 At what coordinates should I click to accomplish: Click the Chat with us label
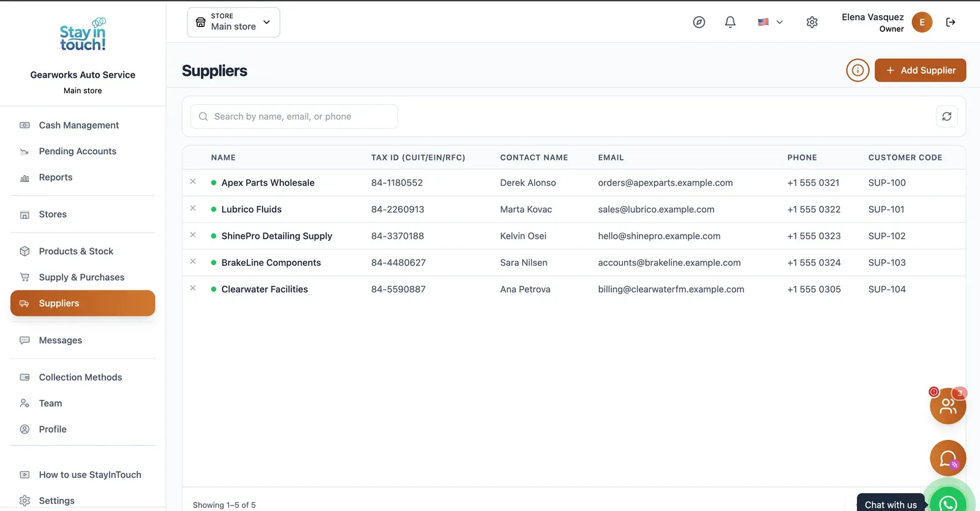pyautogui.click(x=891, y=505)
